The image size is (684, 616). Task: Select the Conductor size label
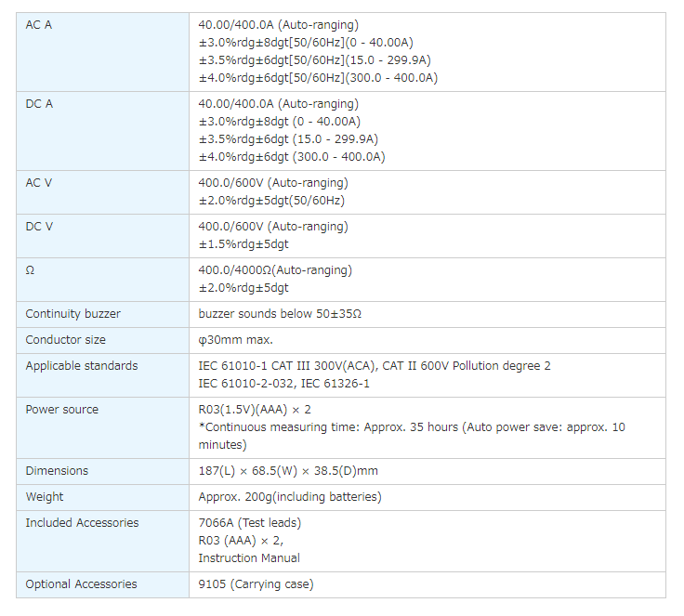coord(65,340)
